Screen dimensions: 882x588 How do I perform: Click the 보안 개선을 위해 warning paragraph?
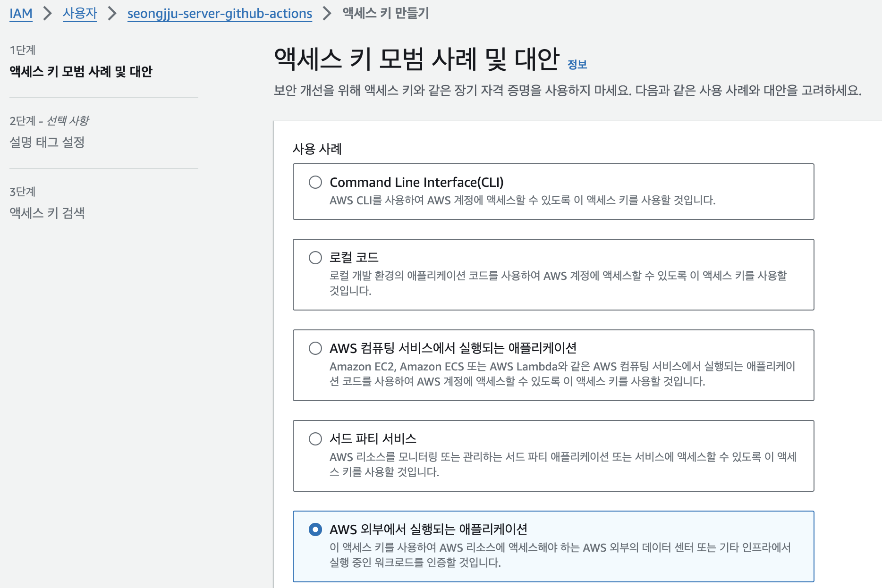(568, 90)
